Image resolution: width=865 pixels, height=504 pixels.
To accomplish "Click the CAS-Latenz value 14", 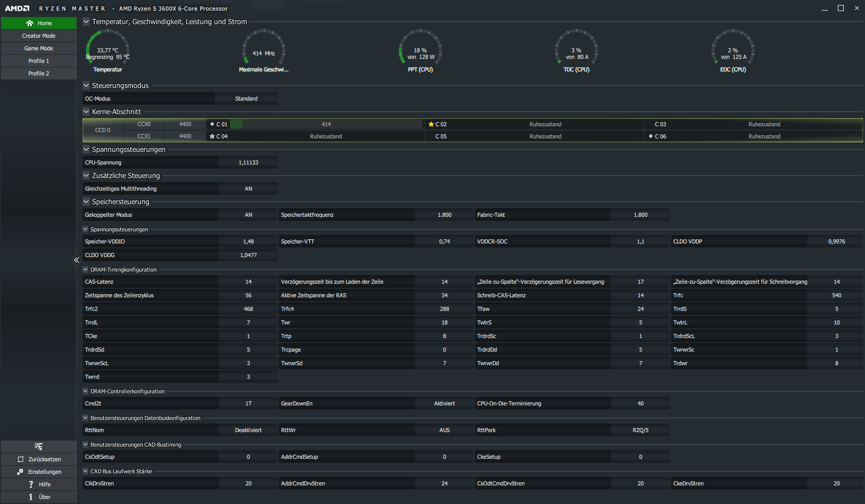I will click(x=248, y=282).
